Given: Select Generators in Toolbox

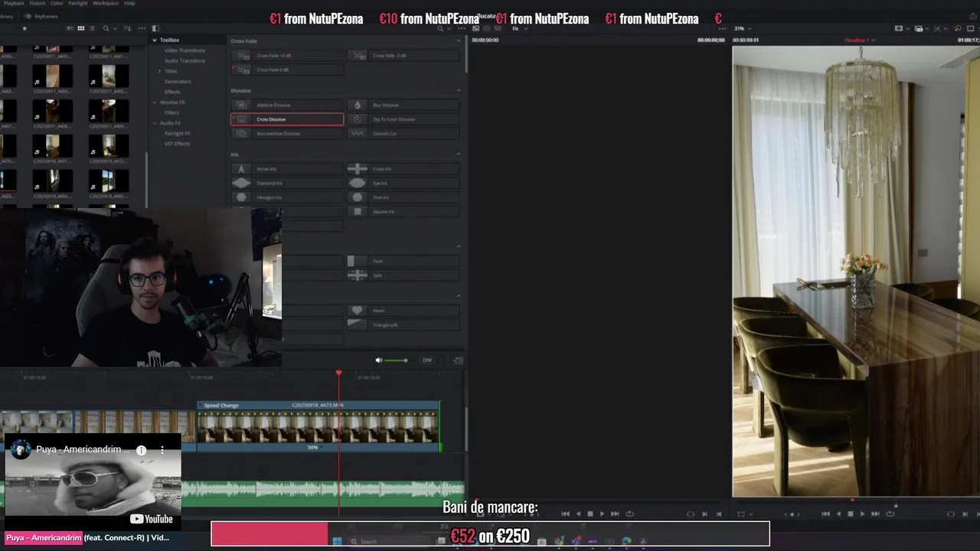Looking at the screenshot, I should point(178,81).
